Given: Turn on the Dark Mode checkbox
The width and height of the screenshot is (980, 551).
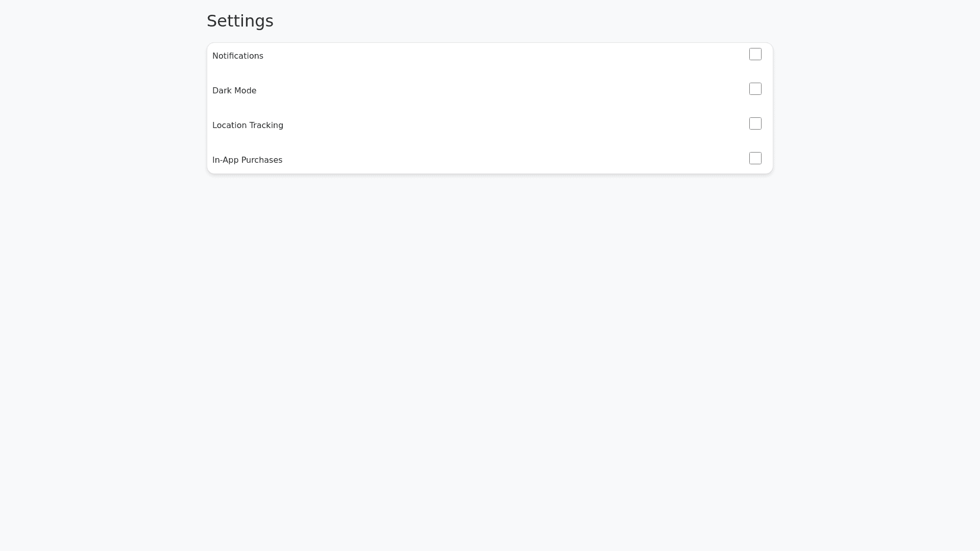Looking at the screenshot, I should pos(755,89).
